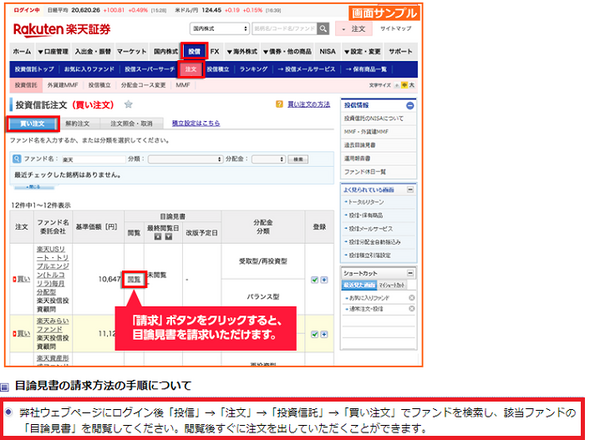Collapse the よく見られている画面 panel
Image resolution: width=600 pixels, height=440 pixels.
(410, 189)
